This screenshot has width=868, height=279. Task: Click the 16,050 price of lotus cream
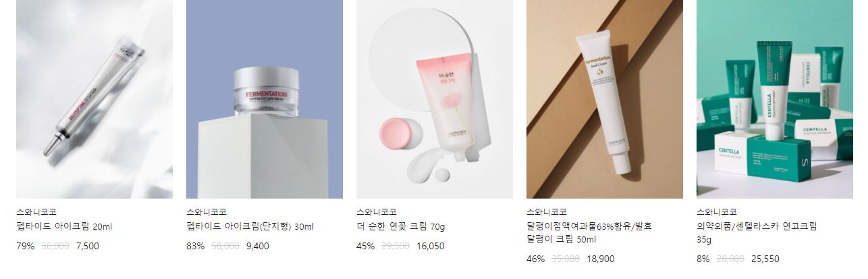click(431, 246)
